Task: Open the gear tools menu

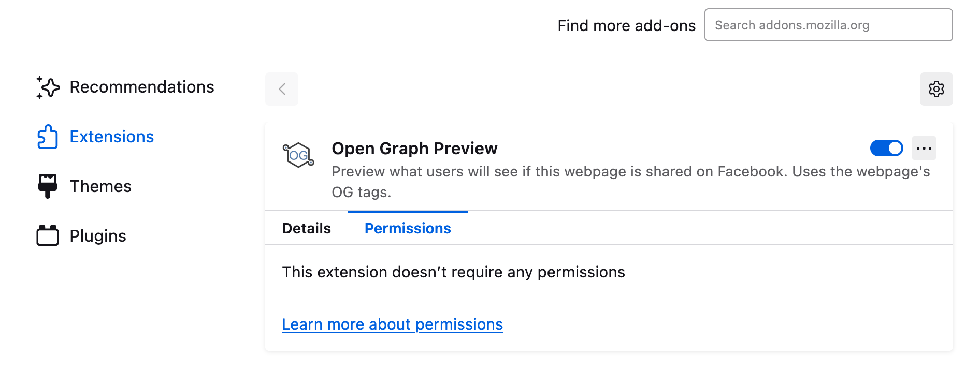Action: (936, 89)
